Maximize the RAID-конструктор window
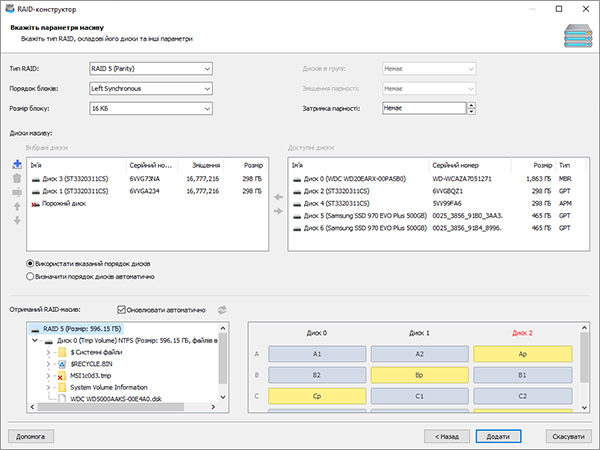The height and width of the screenshot is (450, 600). pyautogui.click(x=559, y=9)
